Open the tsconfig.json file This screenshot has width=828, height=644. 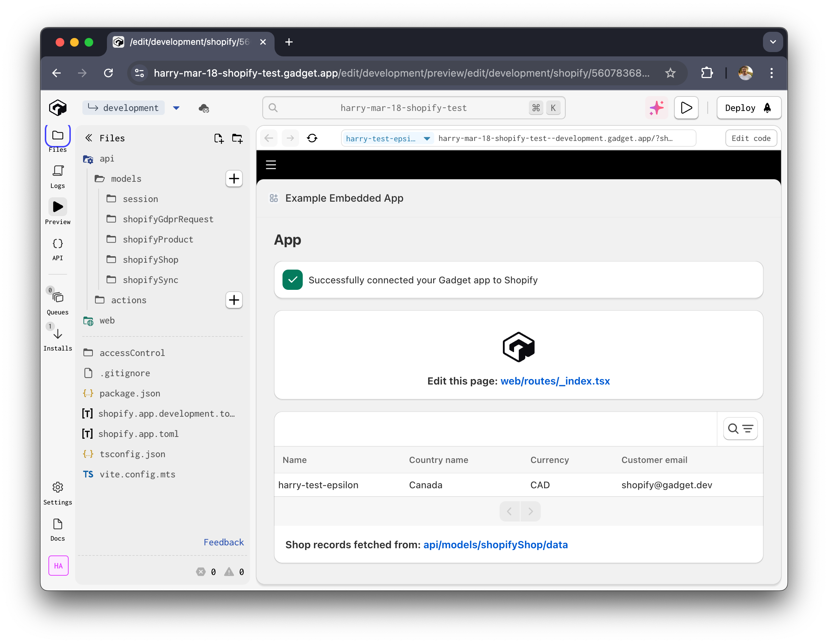pos(124,454)
